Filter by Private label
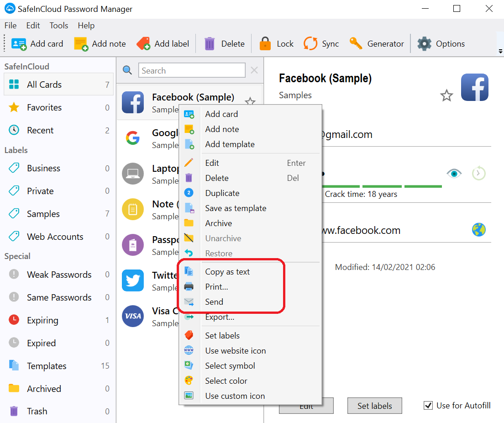 (58, 191)
